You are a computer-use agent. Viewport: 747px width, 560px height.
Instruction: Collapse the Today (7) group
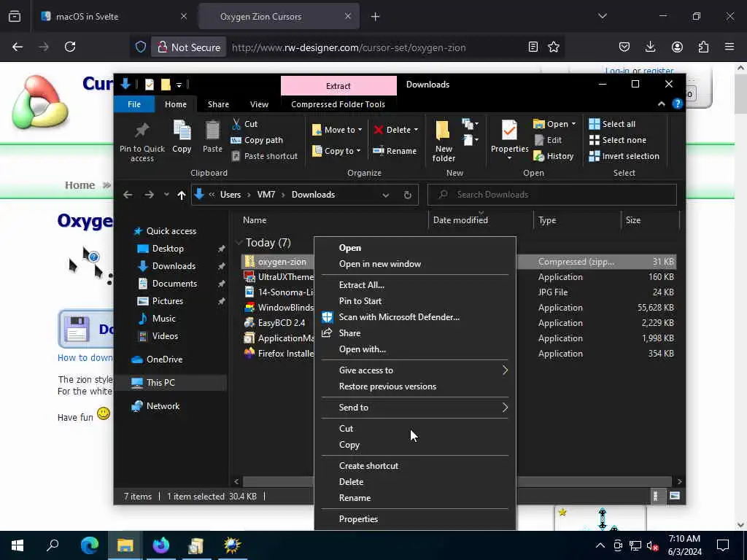pyautogui.click(x=239, y=243)
